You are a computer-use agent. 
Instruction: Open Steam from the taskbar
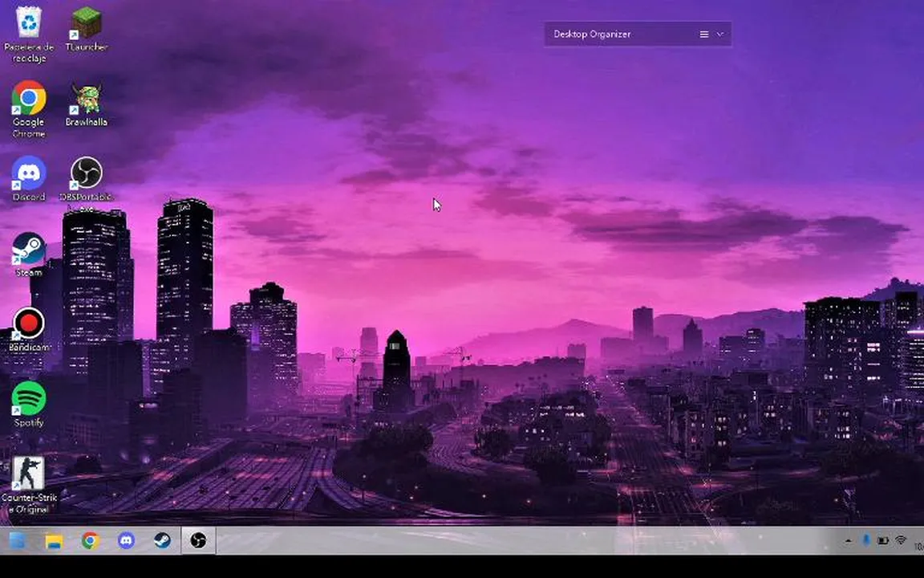(162, 540)
